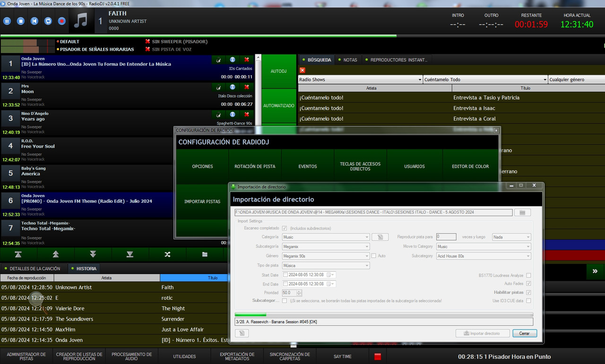This screenshot has width=605, height=364.
Task: Open playlist folder icon
Action: point(205,254)
